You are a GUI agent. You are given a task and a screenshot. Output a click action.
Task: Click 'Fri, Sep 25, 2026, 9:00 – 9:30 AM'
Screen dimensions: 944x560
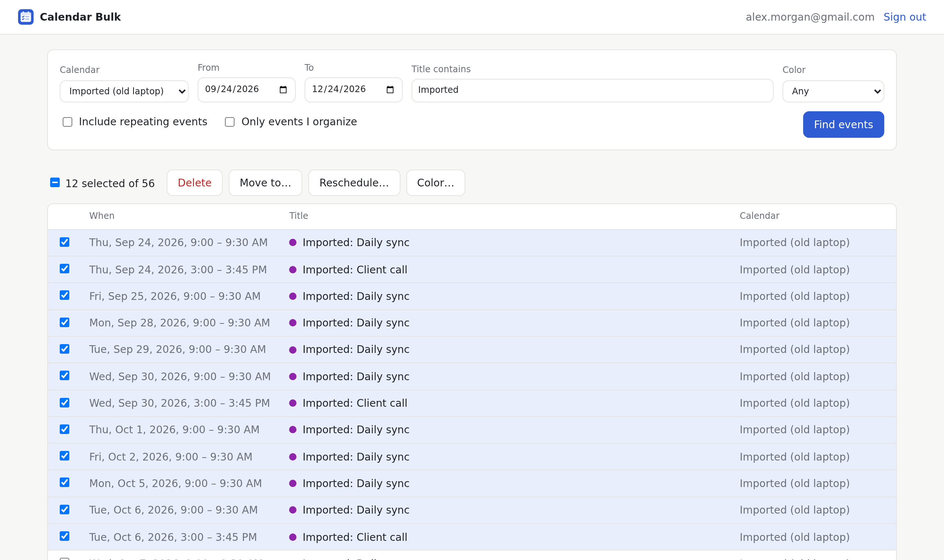[175, 296]
